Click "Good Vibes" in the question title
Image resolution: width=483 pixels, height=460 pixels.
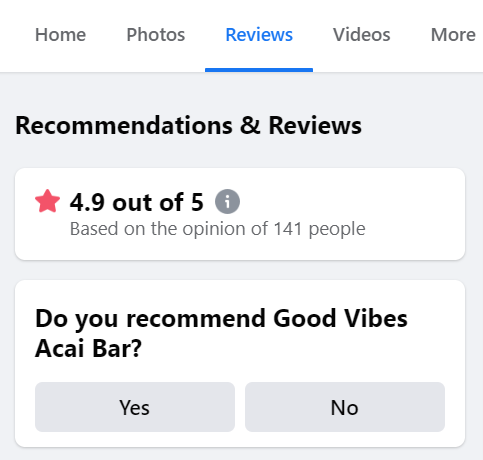coord(340,318)
